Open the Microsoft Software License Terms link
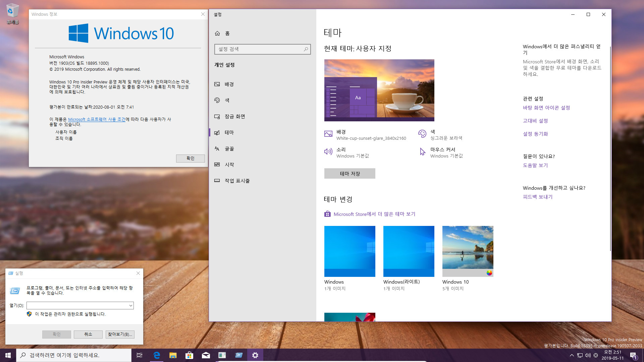Viewport: 644px width, 362px height. (x=97, y=119)
